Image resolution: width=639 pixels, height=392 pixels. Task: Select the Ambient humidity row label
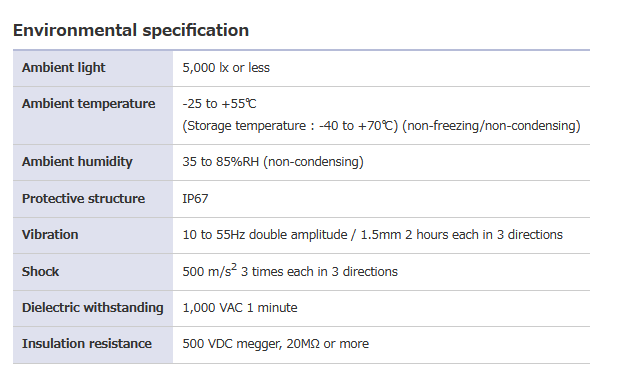click(77, 162)
